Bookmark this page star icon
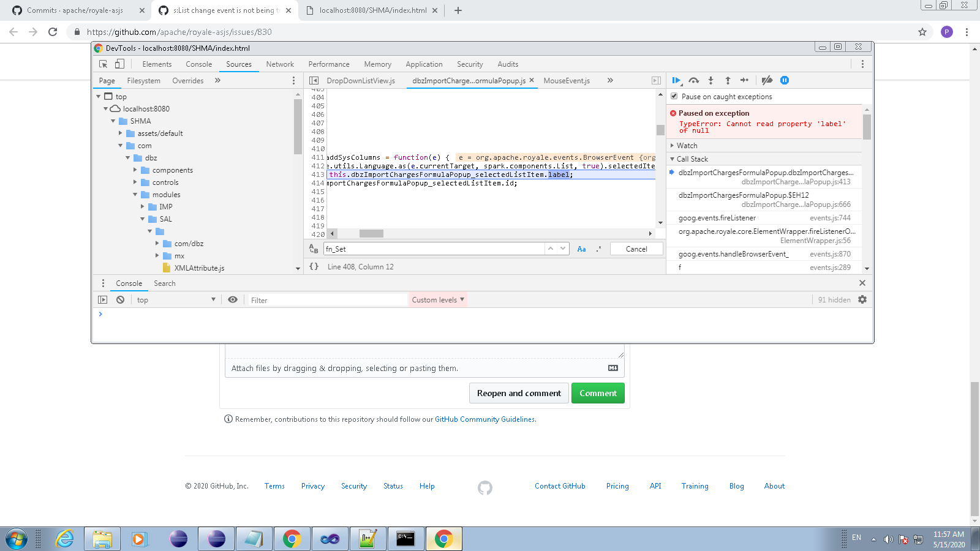Screen dimensions: 980x551 pyautogui.click(x=922, y=32)
